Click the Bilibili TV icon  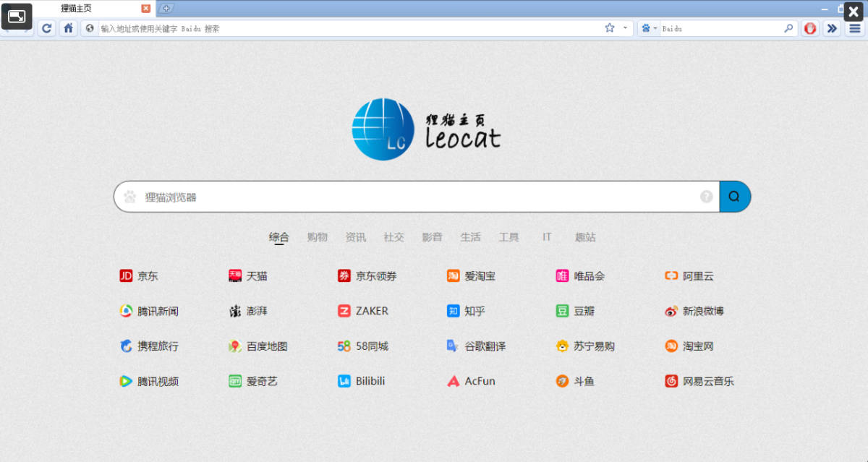344,381
